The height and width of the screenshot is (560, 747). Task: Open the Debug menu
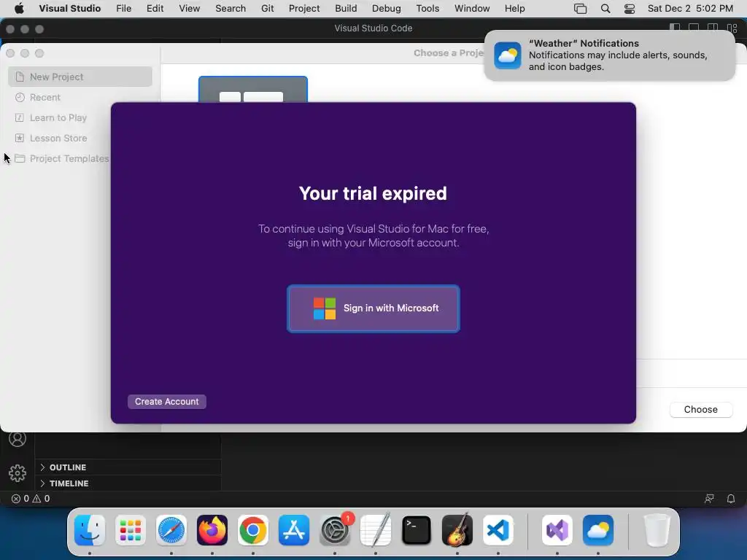(x=386, y=9)
